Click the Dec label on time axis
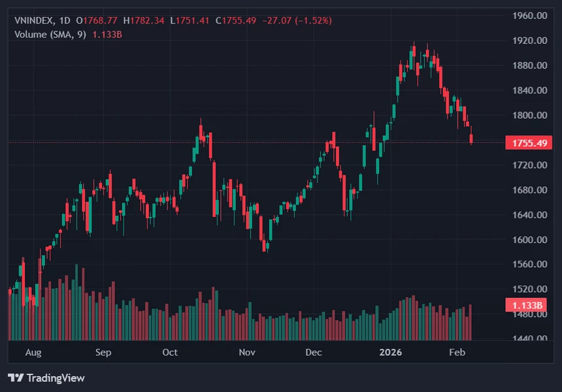 tap(314, 353)
